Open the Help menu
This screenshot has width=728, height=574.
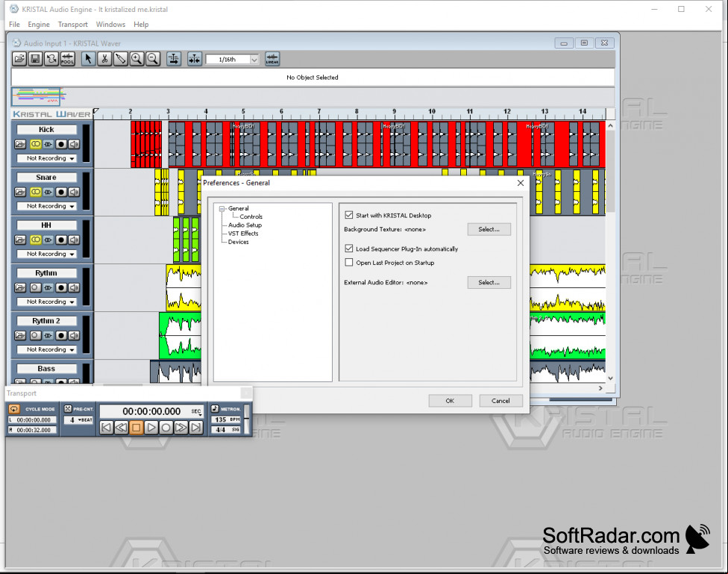(141, 24)
